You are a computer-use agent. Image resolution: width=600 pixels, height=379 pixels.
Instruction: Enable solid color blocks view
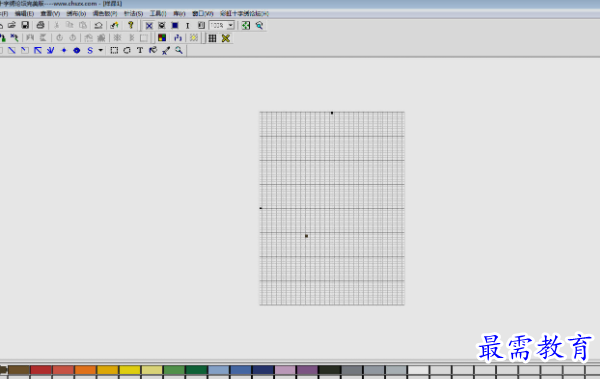click(174, 26)
